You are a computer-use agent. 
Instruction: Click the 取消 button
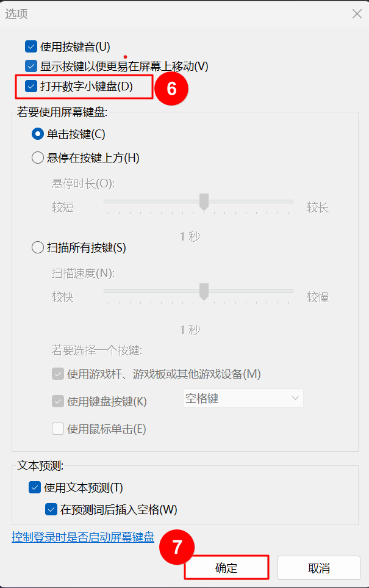pyautogui.click(x=318, y=568)
